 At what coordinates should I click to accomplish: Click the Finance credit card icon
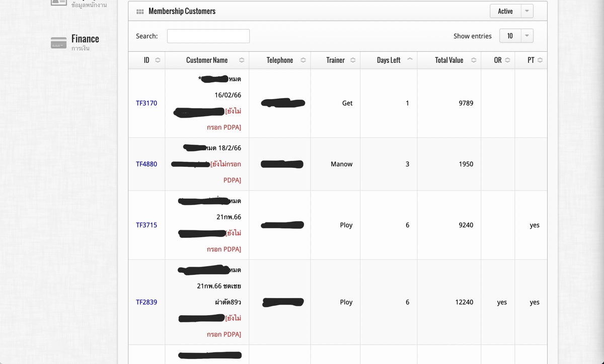[58, 43]
